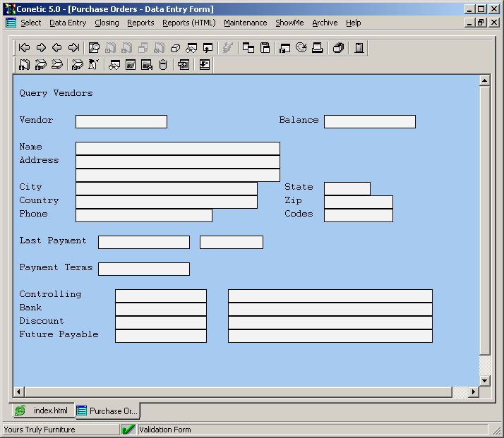
Task: Switch to the index.html tab
Action: tap(43, 410)
